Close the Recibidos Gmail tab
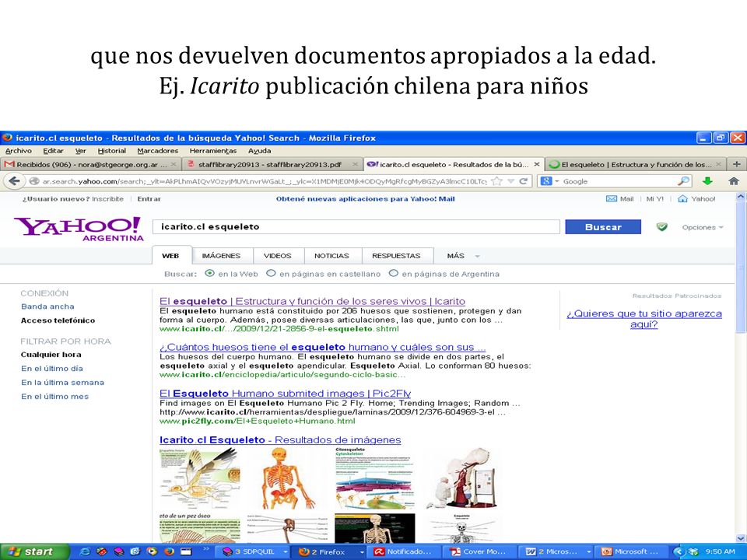This screenshot has height=560, width=747. 174,164
